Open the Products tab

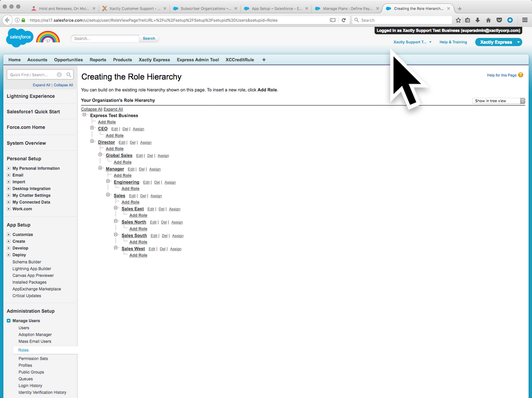(x=122, y=60)
